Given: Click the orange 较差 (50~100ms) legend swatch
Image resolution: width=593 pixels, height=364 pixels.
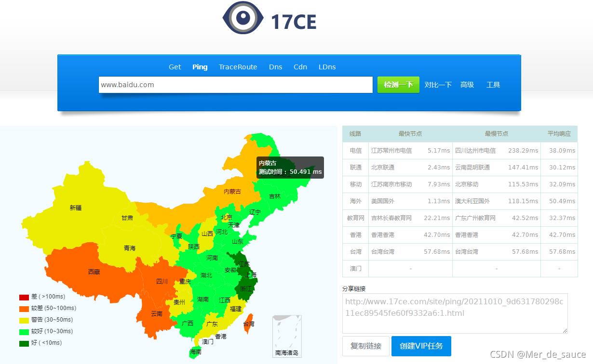Looking at the screenshot, I should 24,309.
